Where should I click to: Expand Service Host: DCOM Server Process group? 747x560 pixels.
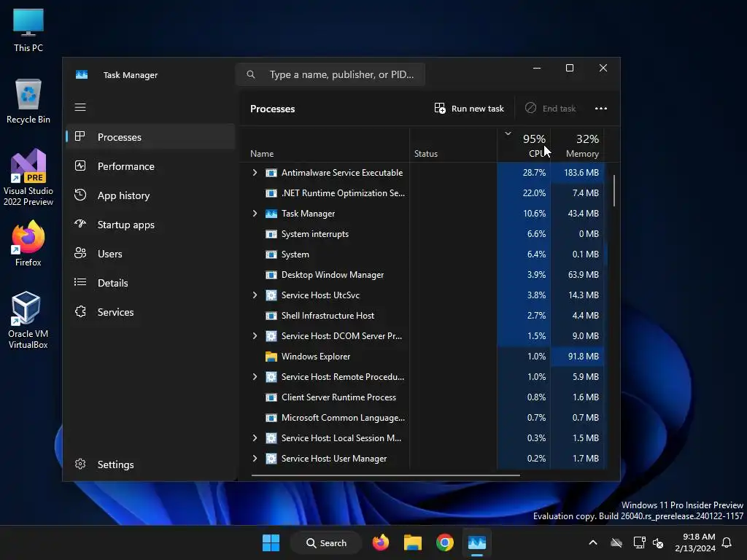click(255, 335)
